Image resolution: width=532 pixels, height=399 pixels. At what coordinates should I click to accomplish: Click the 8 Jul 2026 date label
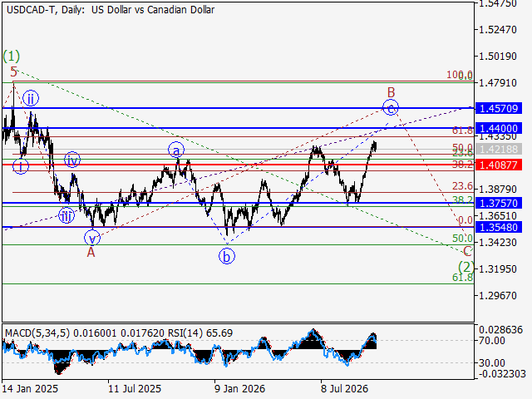click(344, 388)
